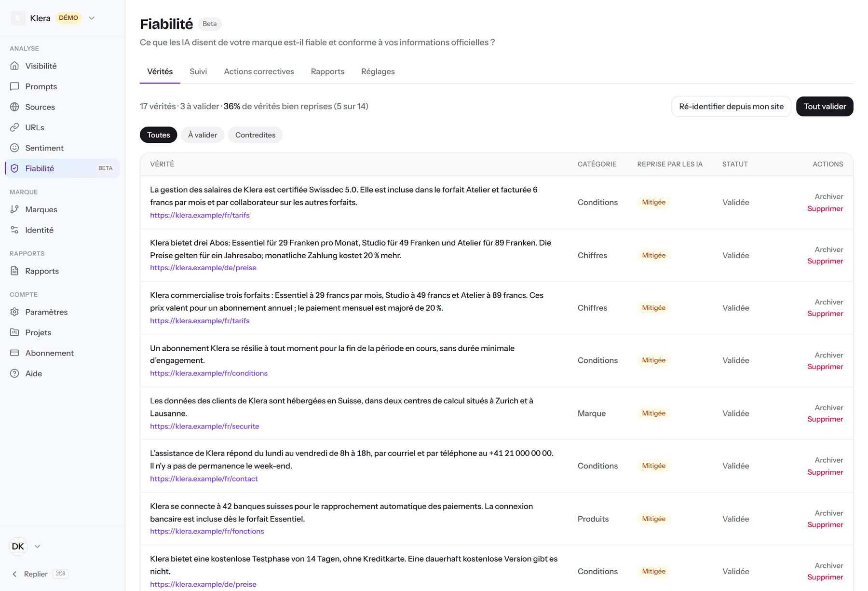Screen dimensions: 868x591
Task: Open the klera.example/de/preise link under drei Abos
Action: (x=203, y=268)
